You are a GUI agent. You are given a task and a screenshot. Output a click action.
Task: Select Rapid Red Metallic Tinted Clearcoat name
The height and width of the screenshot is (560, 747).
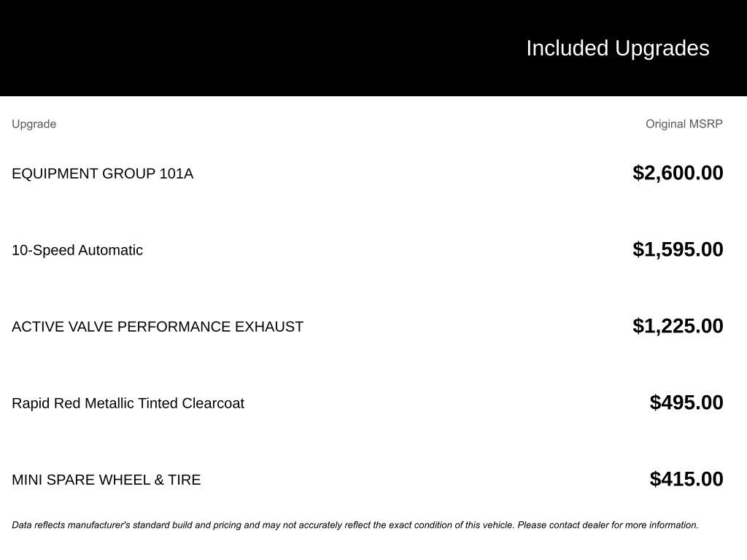click(128, 403)
